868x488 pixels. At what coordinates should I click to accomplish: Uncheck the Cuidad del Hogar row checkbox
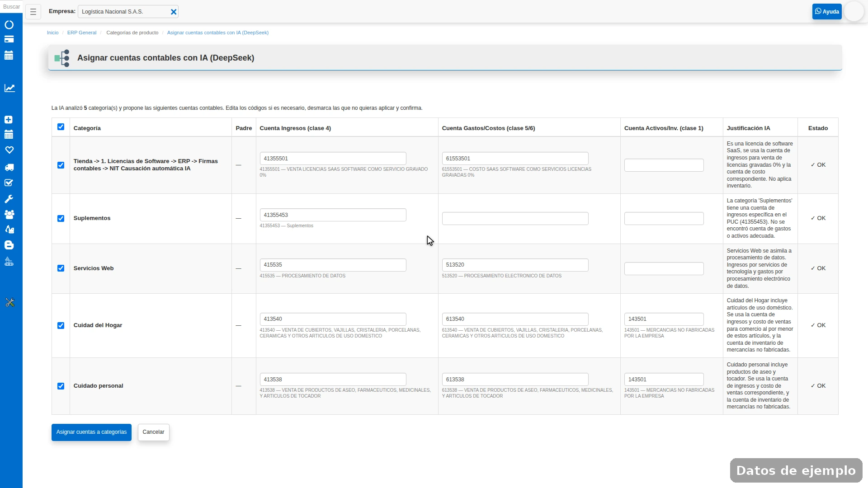pyautogui.click(x=61, y=326)
